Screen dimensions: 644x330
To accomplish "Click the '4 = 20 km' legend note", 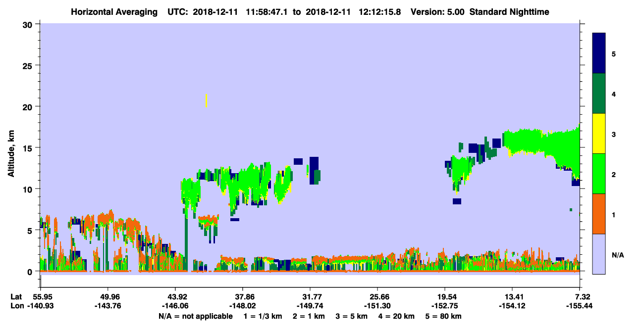I will tap(397, 316).
